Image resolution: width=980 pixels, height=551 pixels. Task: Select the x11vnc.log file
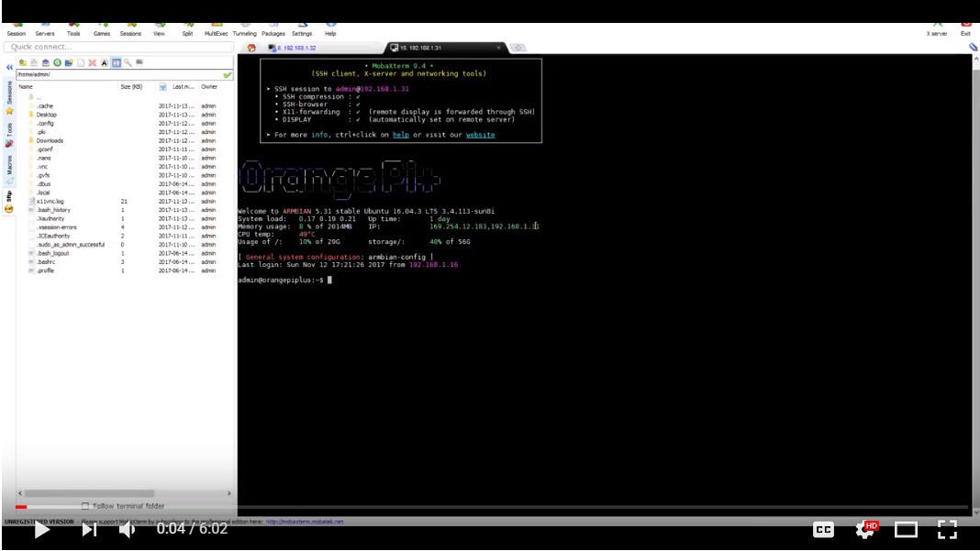pos(125,201)
